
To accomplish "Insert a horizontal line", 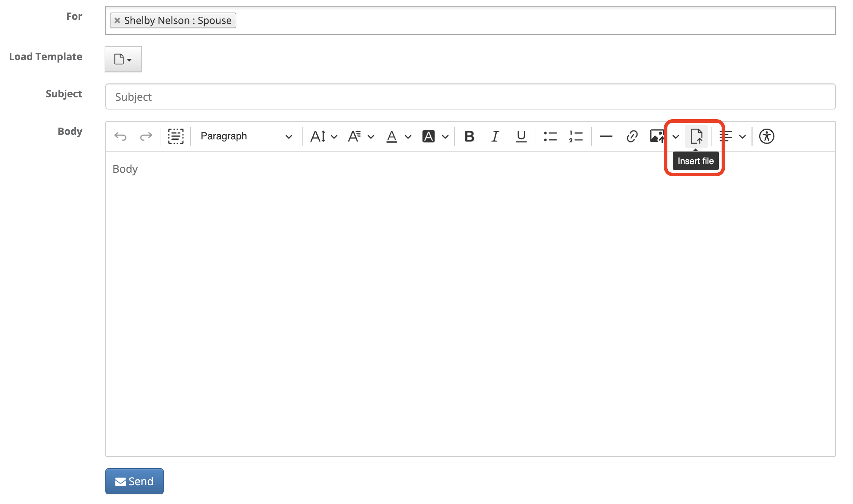I will click(606, 136).
